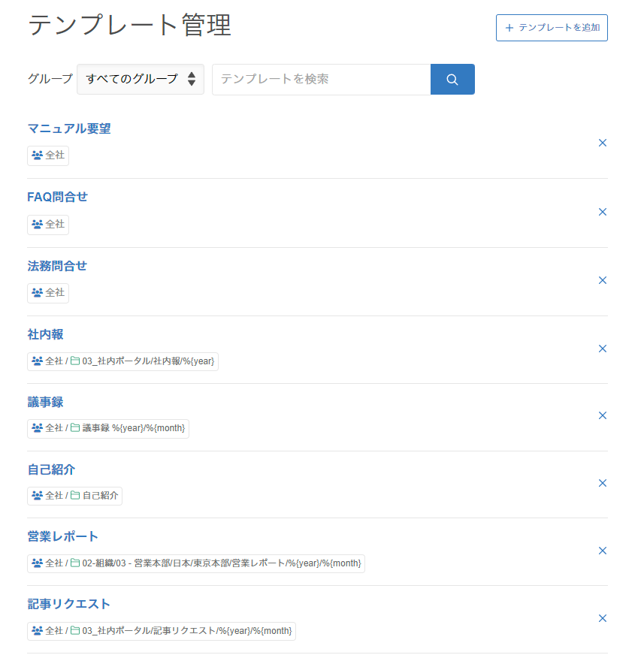This screenshot has height=655, width=644.
Task: Remove the 記事リクエスト template with X
Action: point(602,618)
